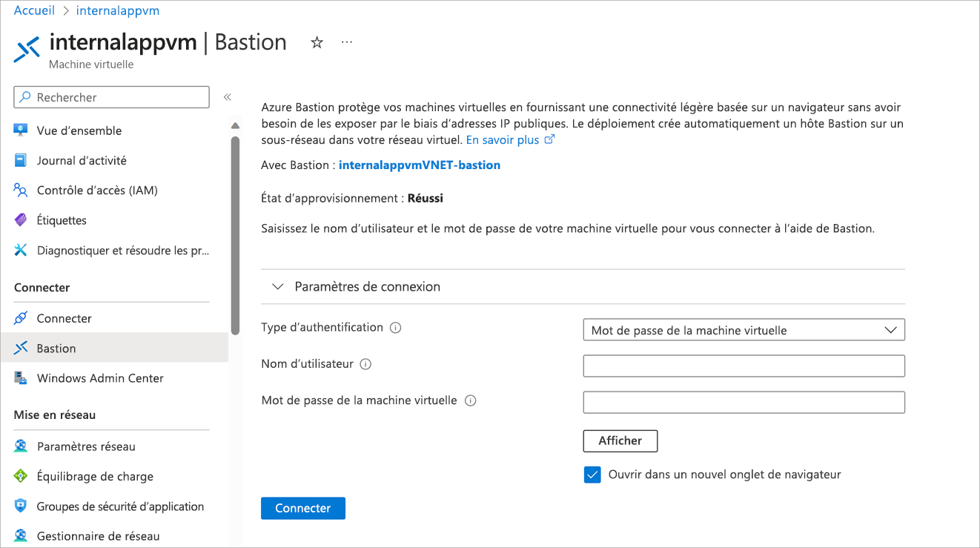Click the Gestionnaire de réseau icon
The width and height of the screenshot is (980, 548).
pos(21,536)
